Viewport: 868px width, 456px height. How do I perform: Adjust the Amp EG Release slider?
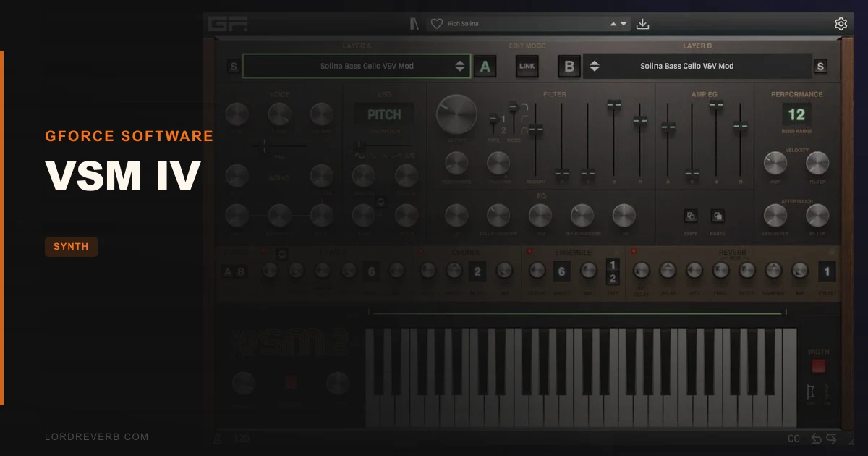click(740, 127)
